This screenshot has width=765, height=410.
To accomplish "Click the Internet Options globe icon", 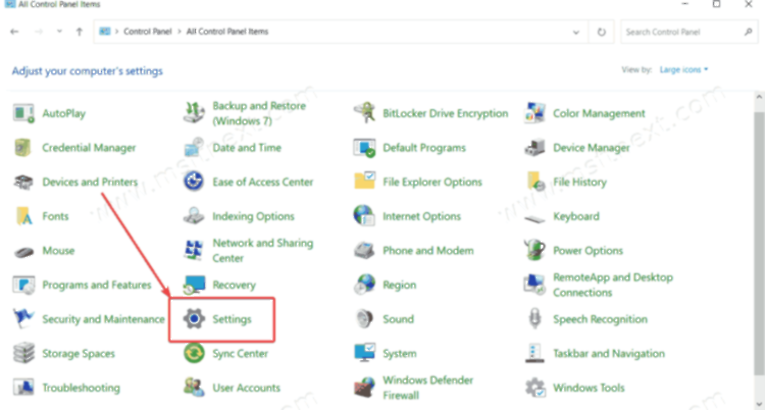I will pos(364,216).
